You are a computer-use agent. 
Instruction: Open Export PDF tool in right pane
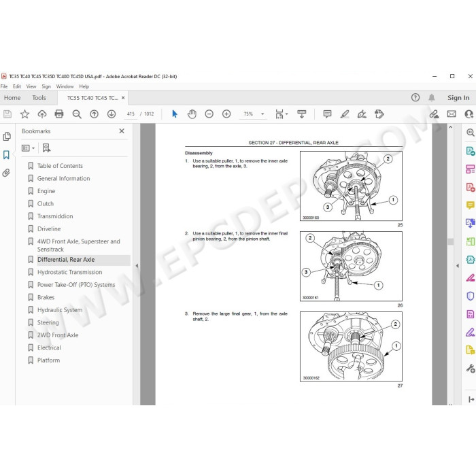tap(471, 151)
